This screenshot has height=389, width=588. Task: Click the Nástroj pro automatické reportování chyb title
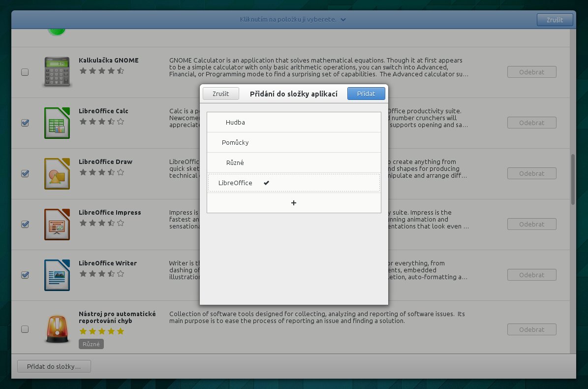click(x=117, y=317)
